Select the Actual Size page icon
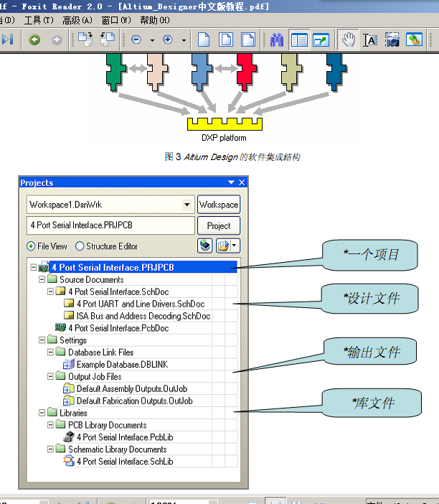This screenshot has width=439, height=504. tap(204, 40)
